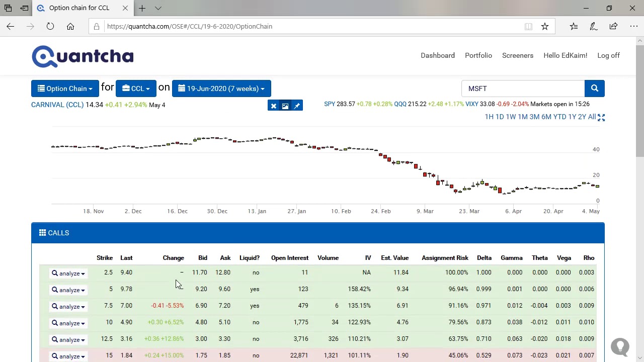Click the add notes pen icon
This screenshot has width=644, height=362.
click(594, 26)
